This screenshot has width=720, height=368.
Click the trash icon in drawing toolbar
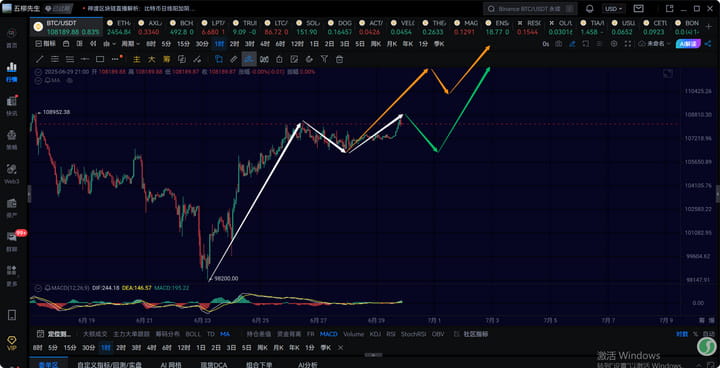(x=339, y=59)
